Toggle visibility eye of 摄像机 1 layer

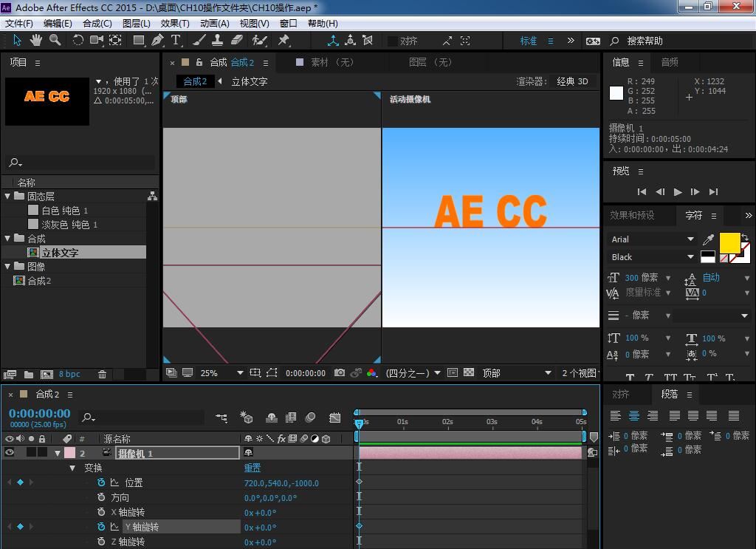(9, 452)
